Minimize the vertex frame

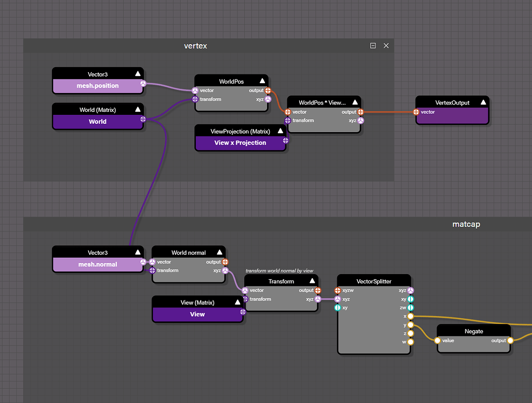[373, 45]
